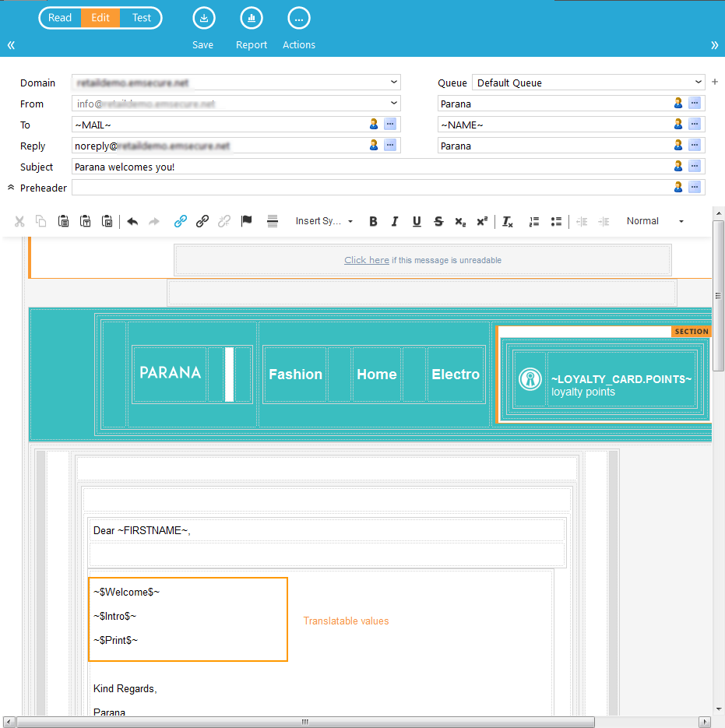Open the Queue dropdown list
Viewport: 725px width, 728px height.
698,83
